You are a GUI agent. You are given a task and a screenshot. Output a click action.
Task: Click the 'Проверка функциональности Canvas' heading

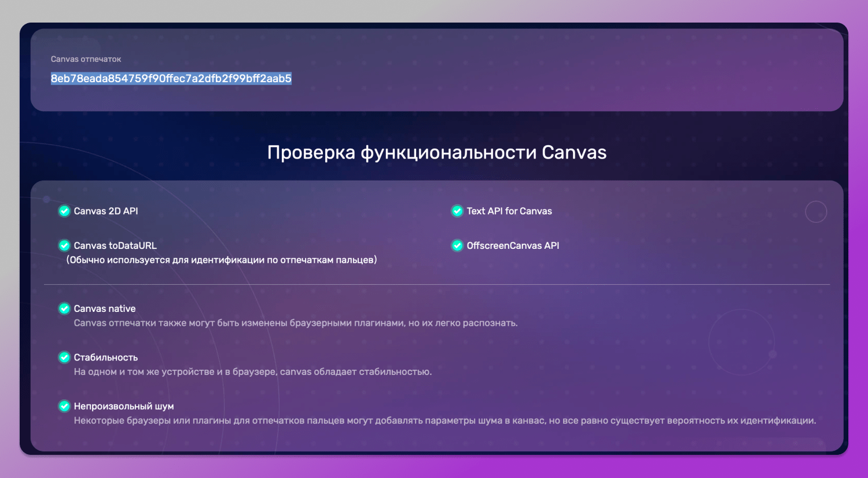tap(437, 153)
